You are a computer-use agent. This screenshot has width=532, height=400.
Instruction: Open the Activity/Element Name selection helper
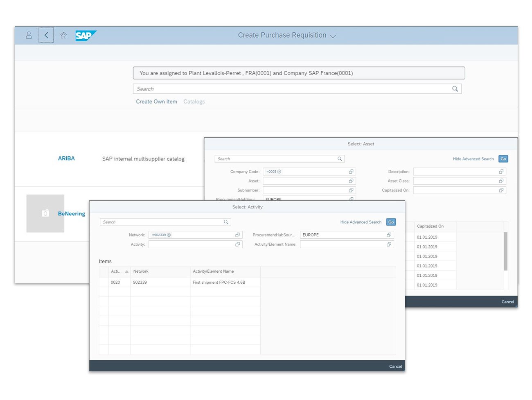pyautogui.click(x=389, y=244)
